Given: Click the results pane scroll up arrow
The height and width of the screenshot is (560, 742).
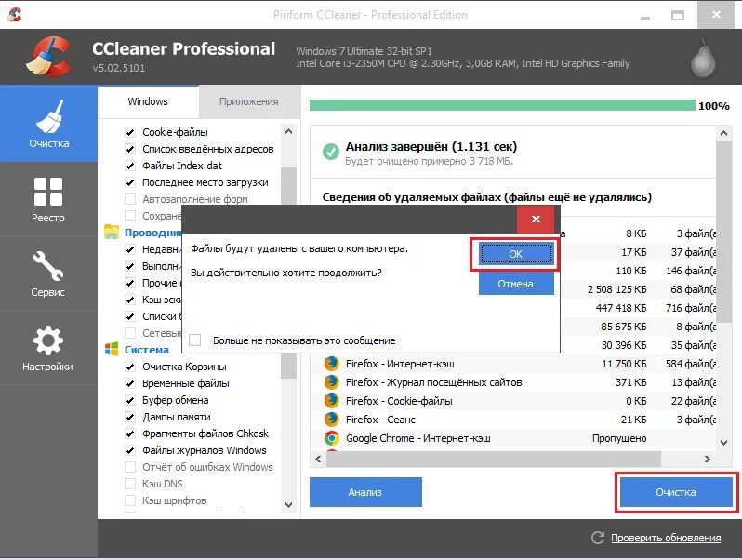Looking at the screenshot, I should (723, 134).
